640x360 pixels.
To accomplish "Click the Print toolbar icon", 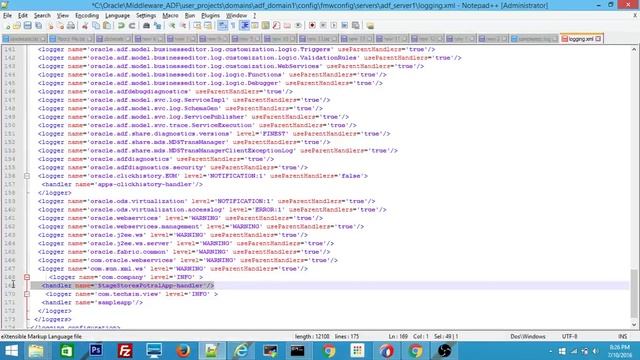I will (x=71, y=26).
